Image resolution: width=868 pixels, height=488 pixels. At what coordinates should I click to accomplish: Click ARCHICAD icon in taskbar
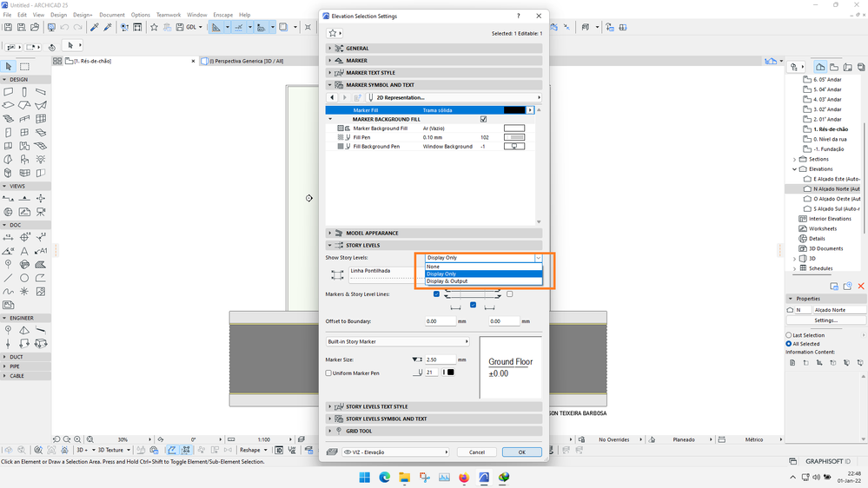tap(484, 477)
